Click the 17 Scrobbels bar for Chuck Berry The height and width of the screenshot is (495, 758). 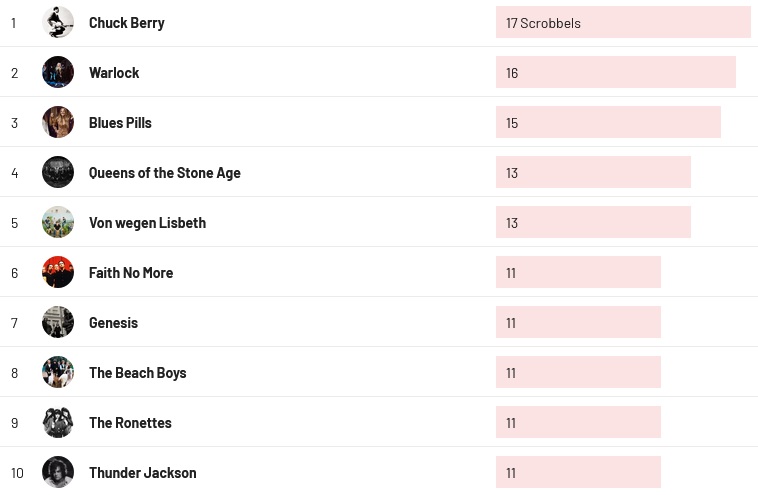tap(622, 22)
